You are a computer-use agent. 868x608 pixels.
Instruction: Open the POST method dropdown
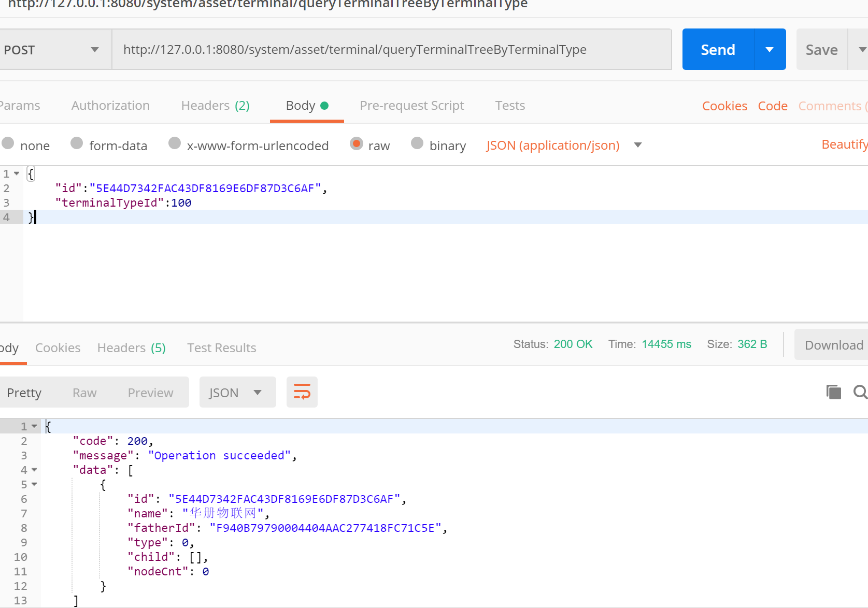(52, 50)
